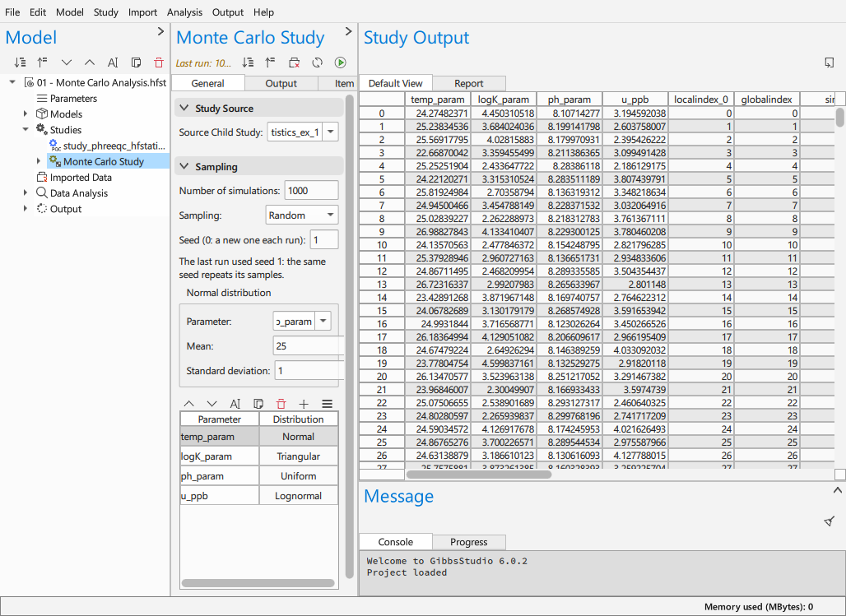Collapse all items in Model panel toolbar
This screenshot has height=616, width=846.
[x=43, y=63]
